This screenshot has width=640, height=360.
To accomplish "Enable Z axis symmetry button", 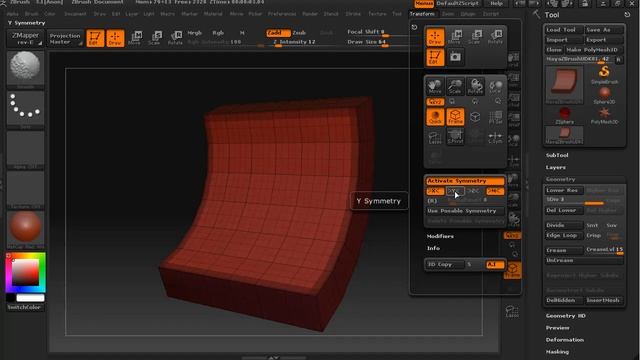I will pos(475,191).
